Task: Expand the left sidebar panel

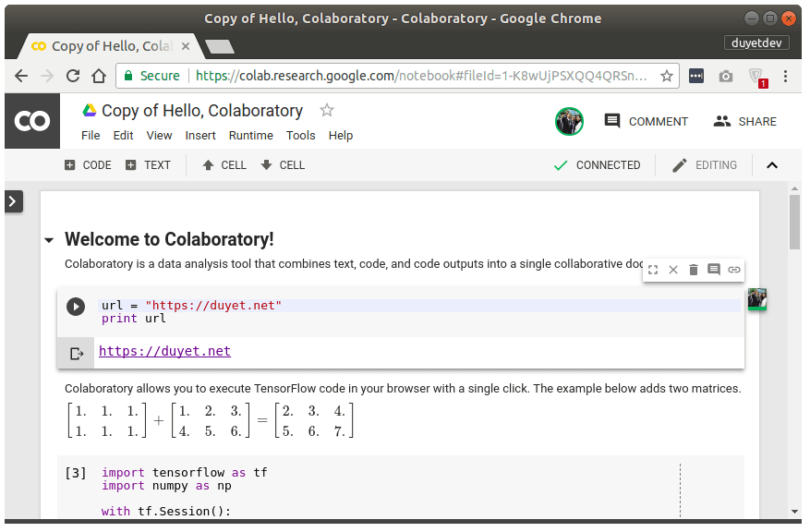Action: (x=12, y=200)
